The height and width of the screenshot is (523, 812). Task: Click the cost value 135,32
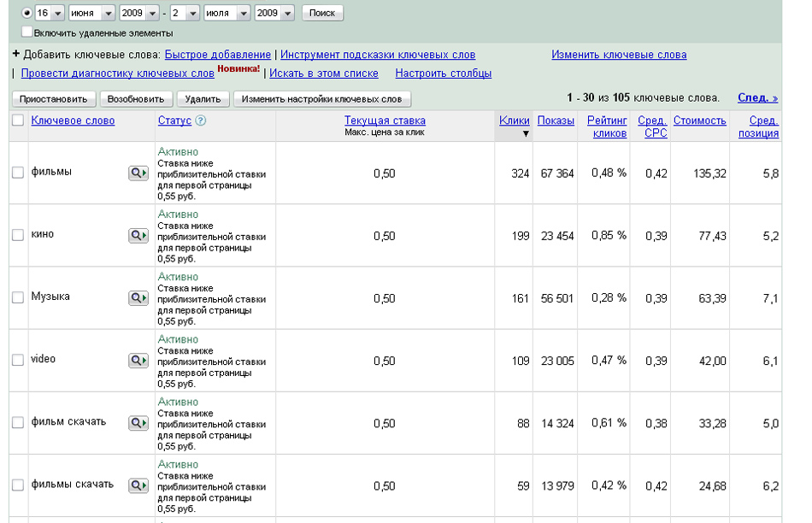coord(709,173)
